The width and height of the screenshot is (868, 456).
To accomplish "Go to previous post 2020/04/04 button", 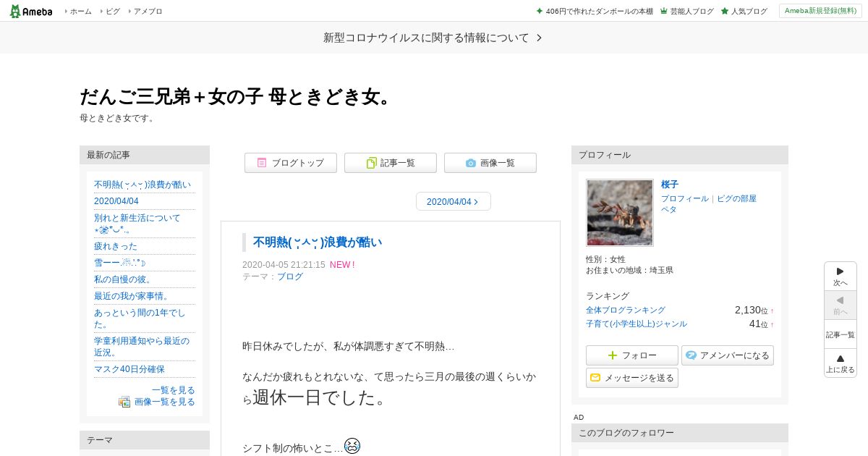I will (x=454, y=201).
